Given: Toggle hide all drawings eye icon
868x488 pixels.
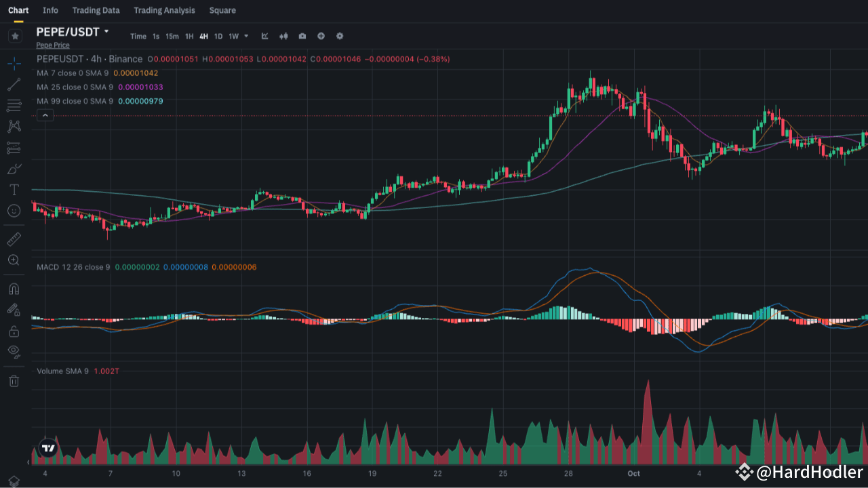Looking at the screenshot, I should [x=14, y=351].
